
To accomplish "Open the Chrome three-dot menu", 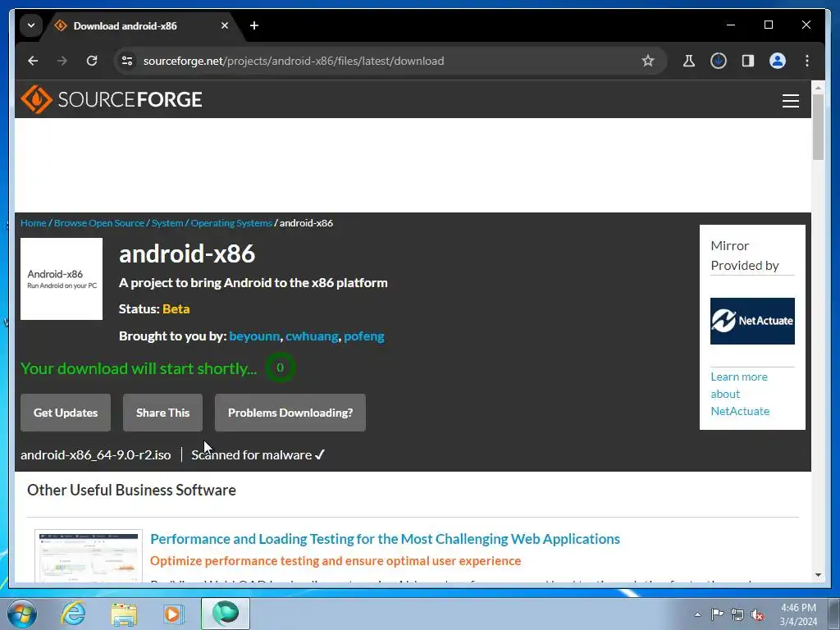I will click(x=807, y=61).
